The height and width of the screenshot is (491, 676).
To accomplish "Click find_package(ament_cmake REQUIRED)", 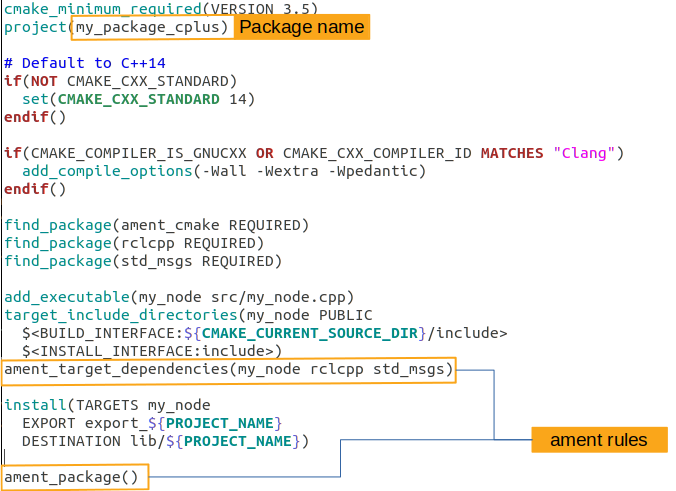I will tap(156, 225).
